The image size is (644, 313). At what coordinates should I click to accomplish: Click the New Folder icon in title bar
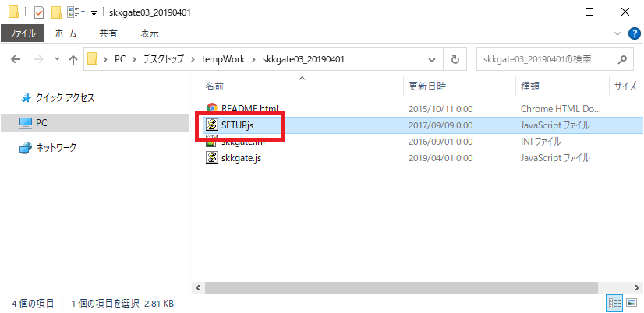56,12
